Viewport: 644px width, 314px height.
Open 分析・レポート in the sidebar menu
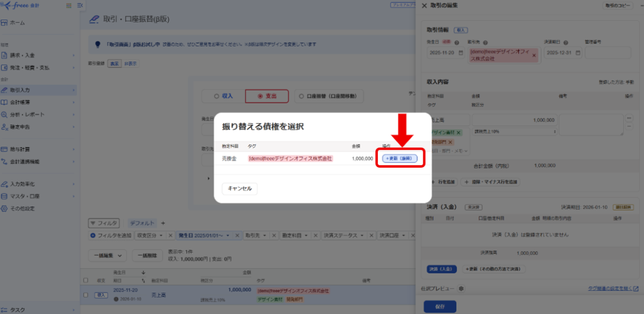[38, 114]
